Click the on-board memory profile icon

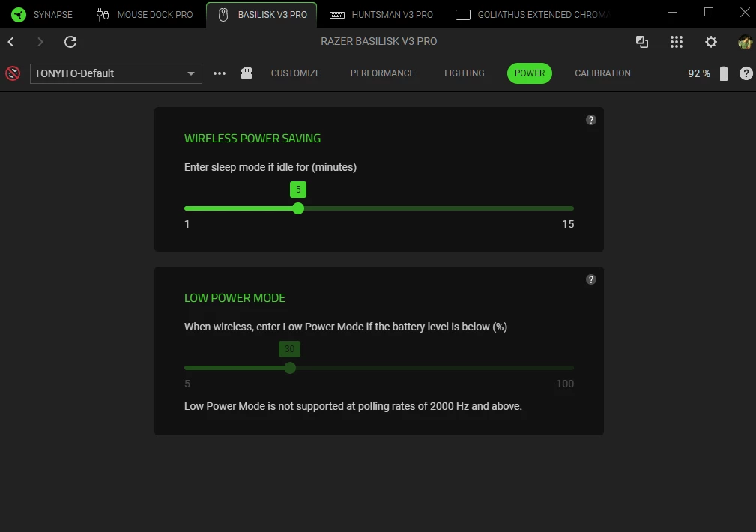pyautogui.click(x=247, y=73)
